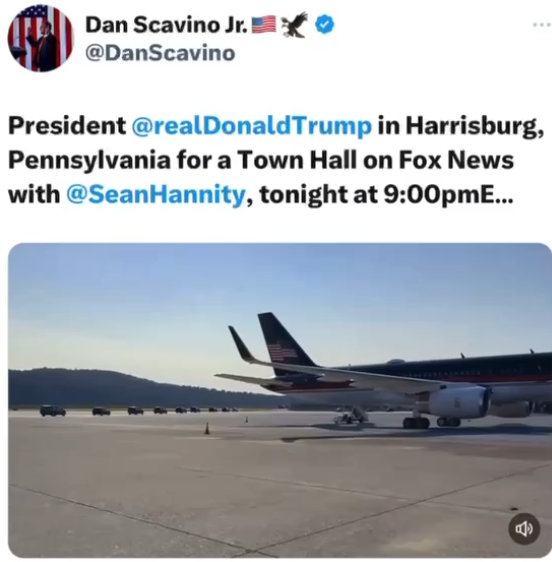552x562 pixels.
Task: Open the @realDonaldTrump mention
Action: [252, 126]
